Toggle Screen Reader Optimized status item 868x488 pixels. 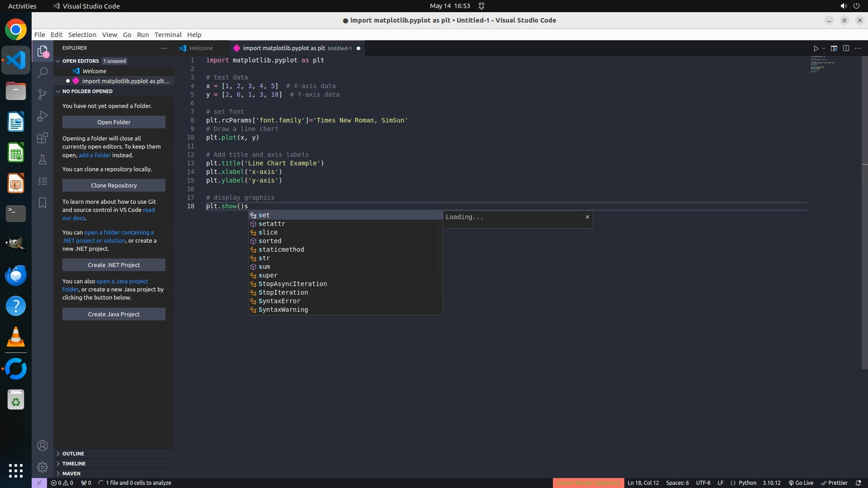588,483
